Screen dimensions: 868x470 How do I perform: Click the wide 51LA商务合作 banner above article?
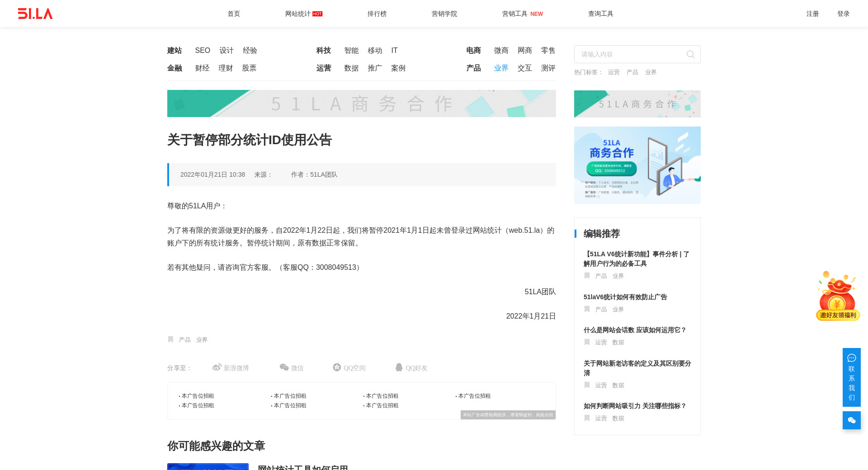point(361,103)
